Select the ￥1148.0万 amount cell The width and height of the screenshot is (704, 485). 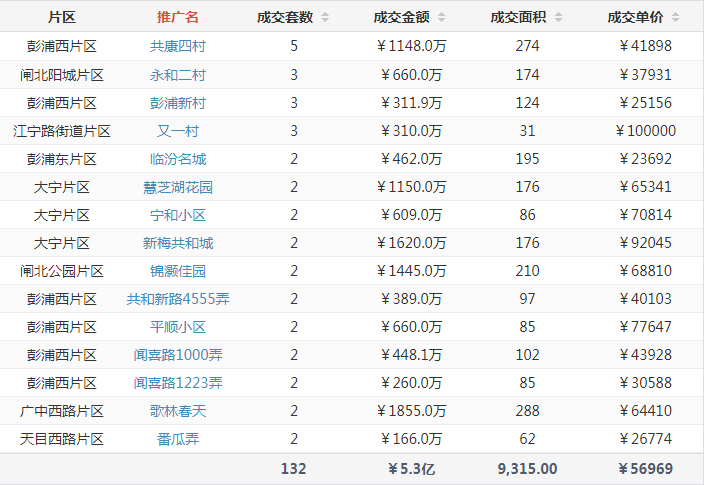[411, 46]
